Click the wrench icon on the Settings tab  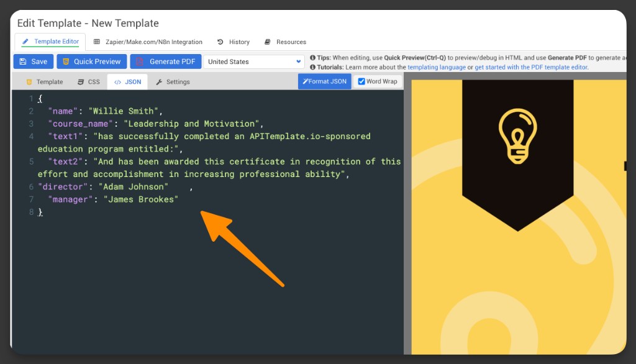click(x=160, y=81)
